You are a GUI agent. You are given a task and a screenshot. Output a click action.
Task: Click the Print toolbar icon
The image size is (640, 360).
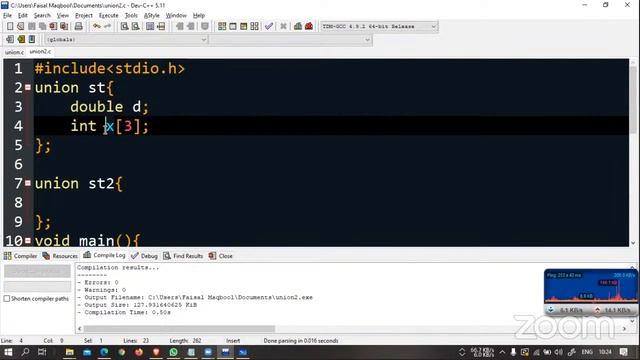point(78,26)
